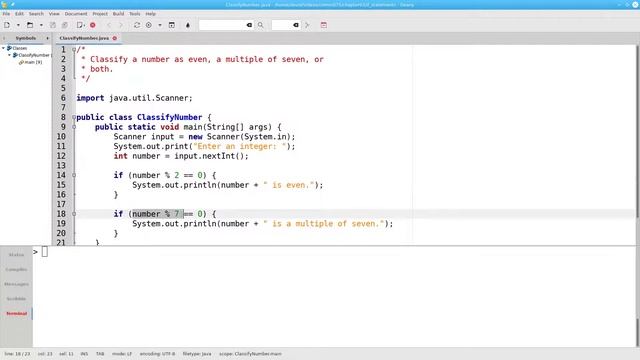Click the Run/Execute window icon
Viewport: 640px width, 360px height.
point(172,25)
